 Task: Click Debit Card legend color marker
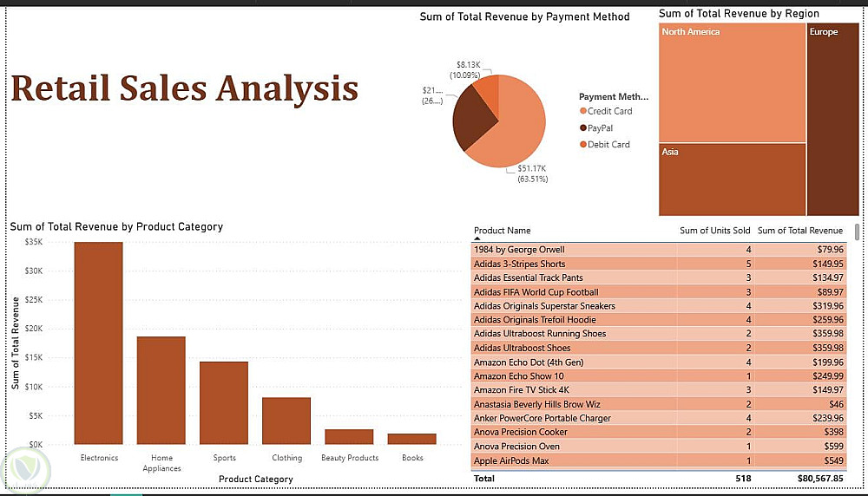click(x=583, y=144)
